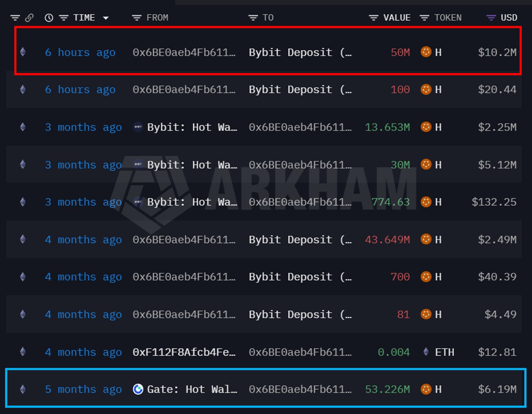Sort by the TIME column header
The image size is (532, 414).
[84, 18]
